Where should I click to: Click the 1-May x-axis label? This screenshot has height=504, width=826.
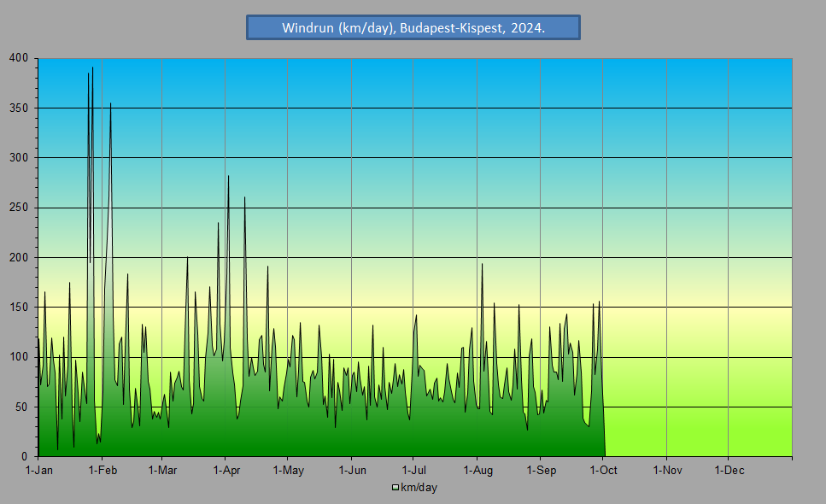[289, 471]
